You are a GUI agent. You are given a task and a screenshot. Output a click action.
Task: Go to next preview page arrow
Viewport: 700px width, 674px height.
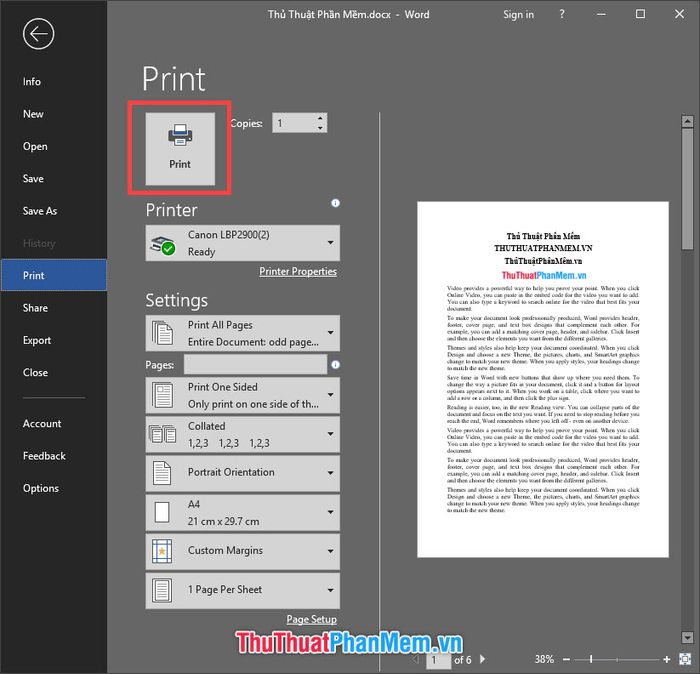click(483, 659)
